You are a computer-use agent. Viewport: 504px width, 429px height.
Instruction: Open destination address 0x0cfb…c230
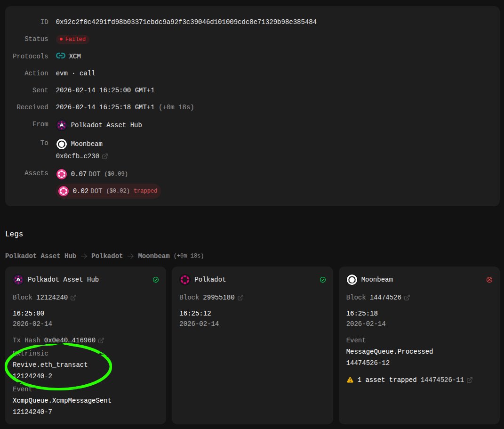tap(78, 156)
